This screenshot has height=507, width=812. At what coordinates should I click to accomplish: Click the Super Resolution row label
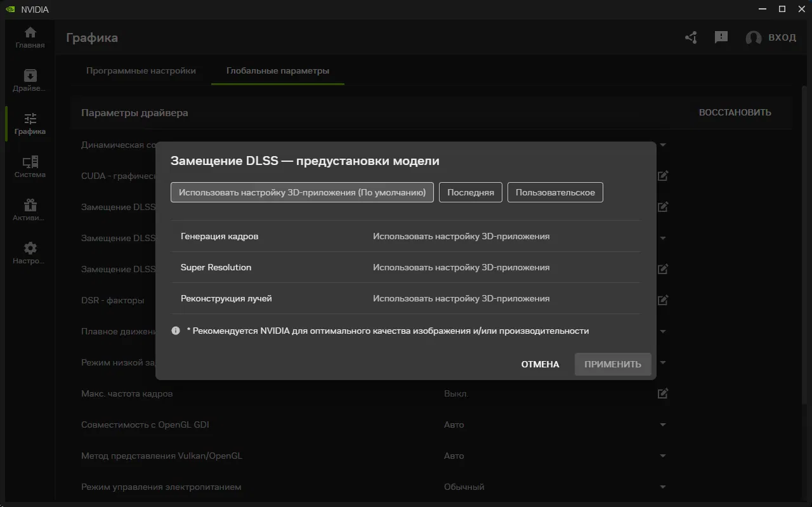[x=216, y=267]
